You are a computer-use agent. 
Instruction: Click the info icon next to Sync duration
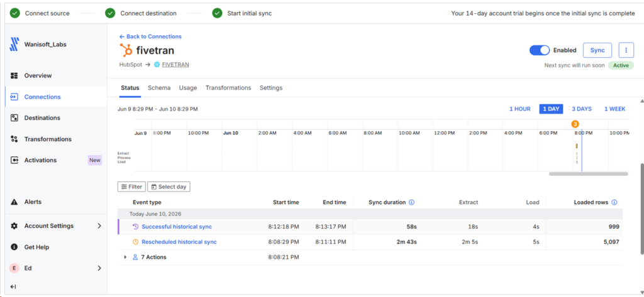click(411, 202)
